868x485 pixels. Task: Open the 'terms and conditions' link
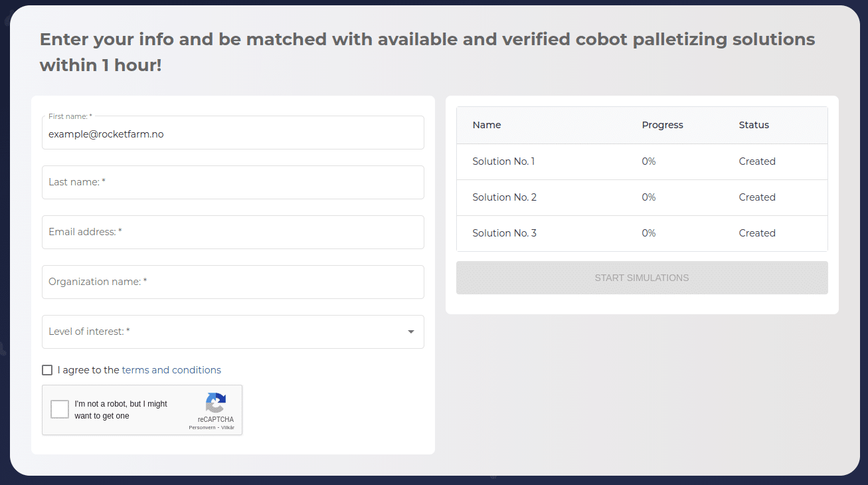tap(171, 370)
